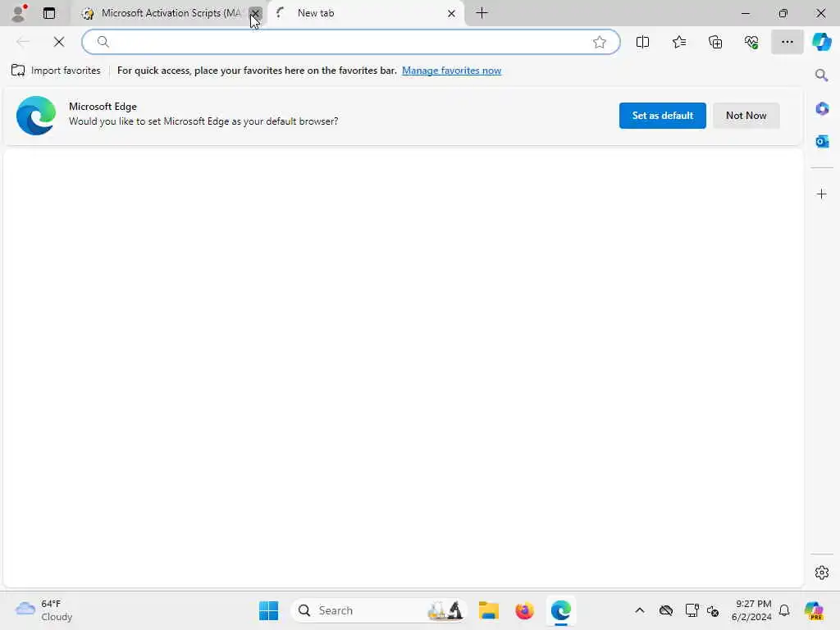The image size is (840, 630).
Task: Open the OneDrive tray icon
Action: point(666,610)
